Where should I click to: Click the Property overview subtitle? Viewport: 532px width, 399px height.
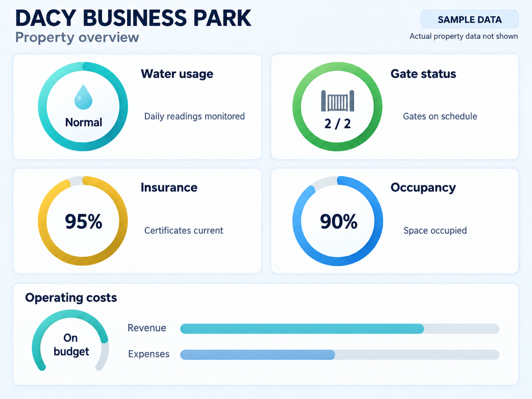coord(77,37)
